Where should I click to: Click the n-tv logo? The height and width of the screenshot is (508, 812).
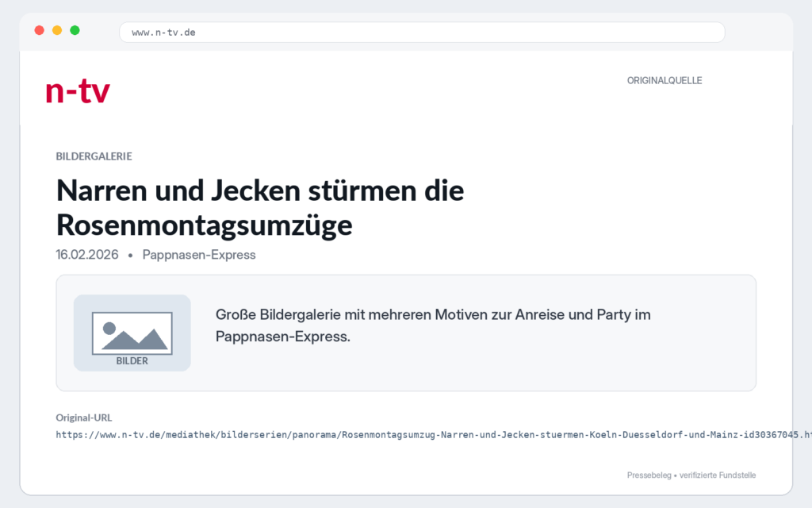coord(78,91)
